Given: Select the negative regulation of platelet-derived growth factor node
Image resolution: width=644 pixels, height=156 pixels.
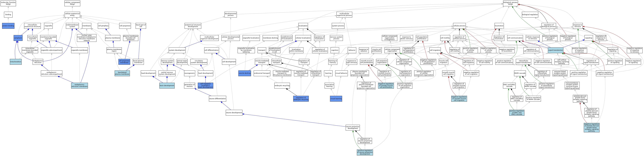Looking at the screenshot, I should pyautogui.click(x=591, y=128).
